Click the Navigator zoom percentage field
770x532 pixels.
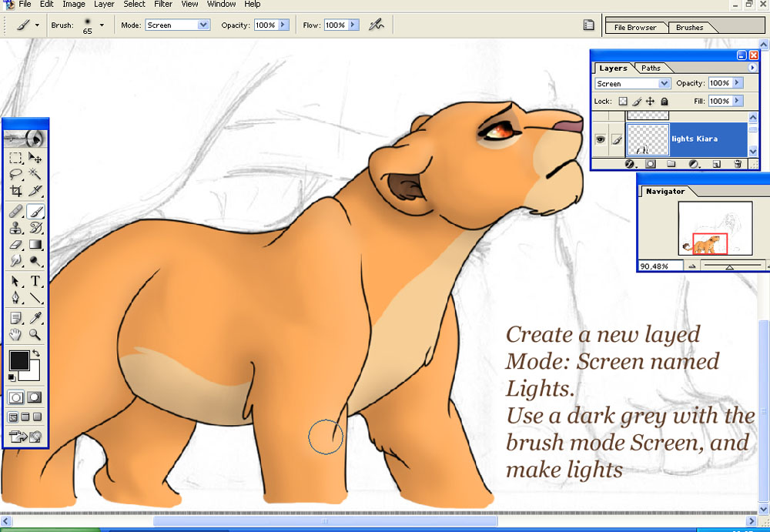click(x=659, y=266)
